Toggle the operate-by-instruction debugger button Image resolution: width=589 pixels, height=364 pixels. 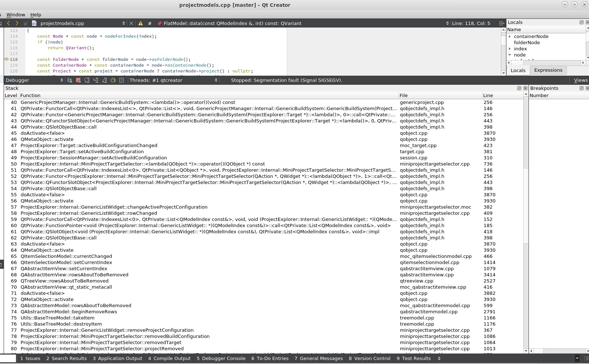click(122, 80)
